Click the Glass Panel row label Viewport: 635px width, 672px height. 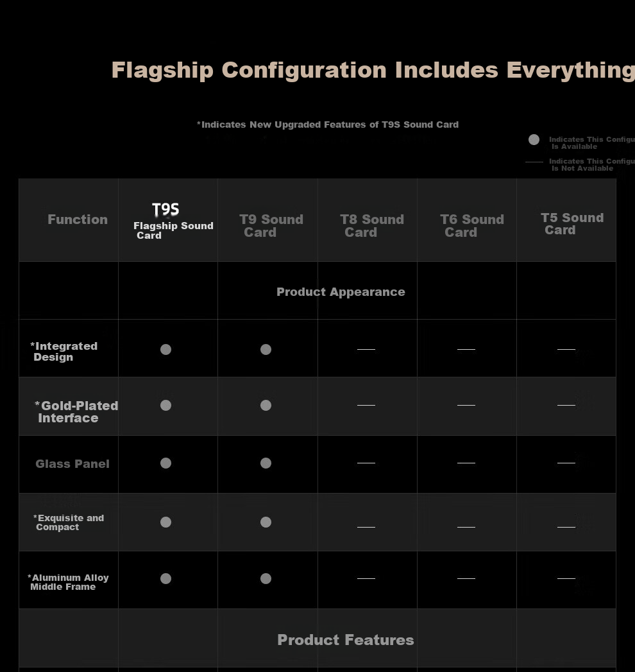pos(72,463)
